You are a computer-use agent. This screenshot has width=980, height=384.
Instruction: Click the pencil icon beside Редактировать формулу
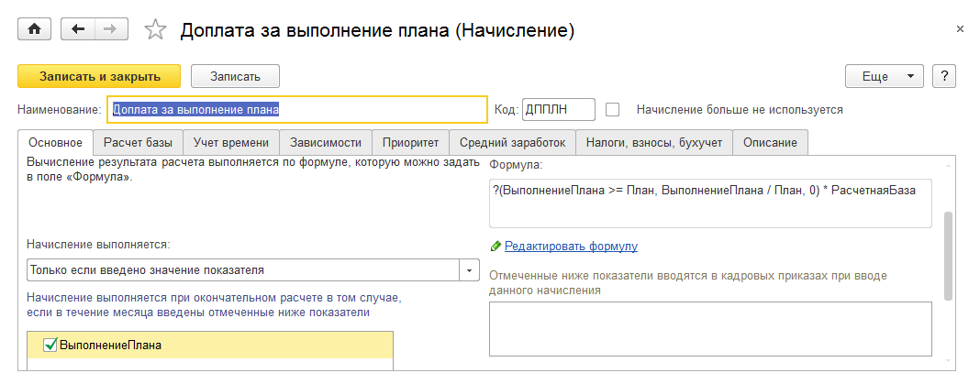pos(496,247)
